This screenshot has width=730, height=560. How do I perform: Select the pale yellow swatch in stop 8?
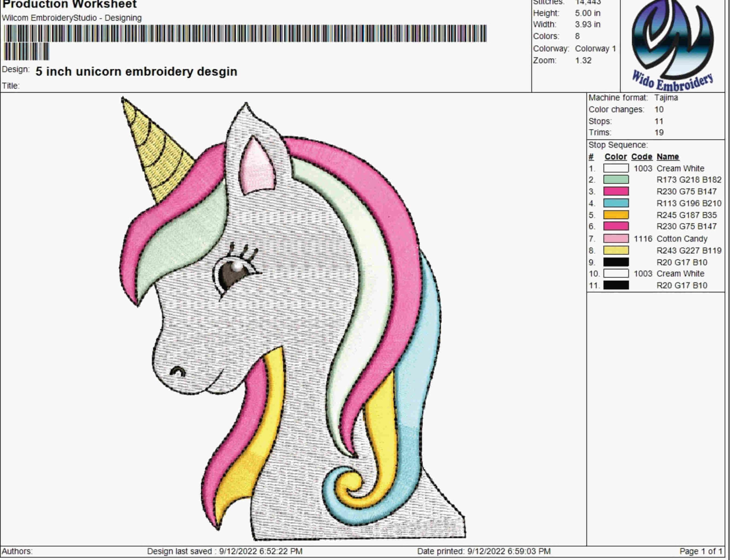pyautogui.click(x=616, y=250)
